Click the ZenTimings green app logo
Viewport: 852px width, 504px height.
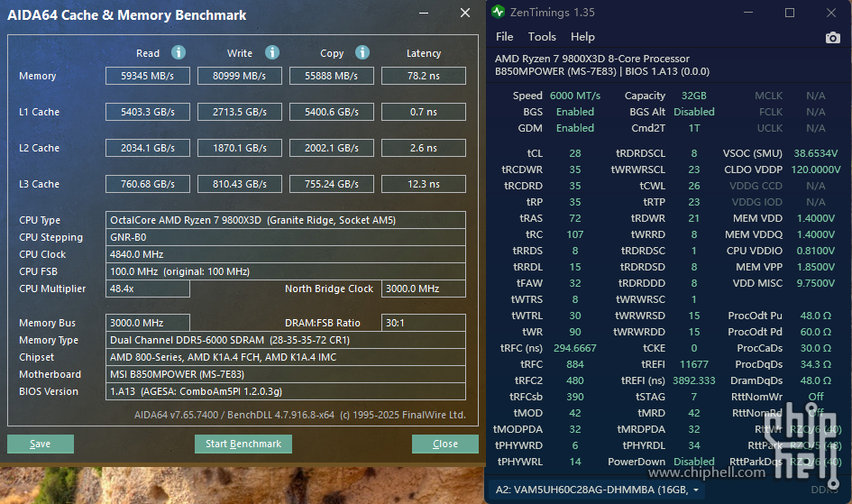pyautogui.click(x=499, y=13)
